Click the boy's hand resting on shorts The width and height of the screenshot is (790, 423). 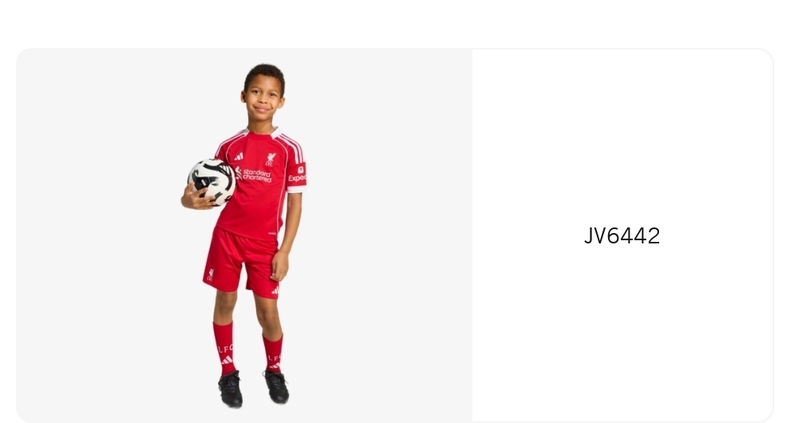[x=279, y=266]
